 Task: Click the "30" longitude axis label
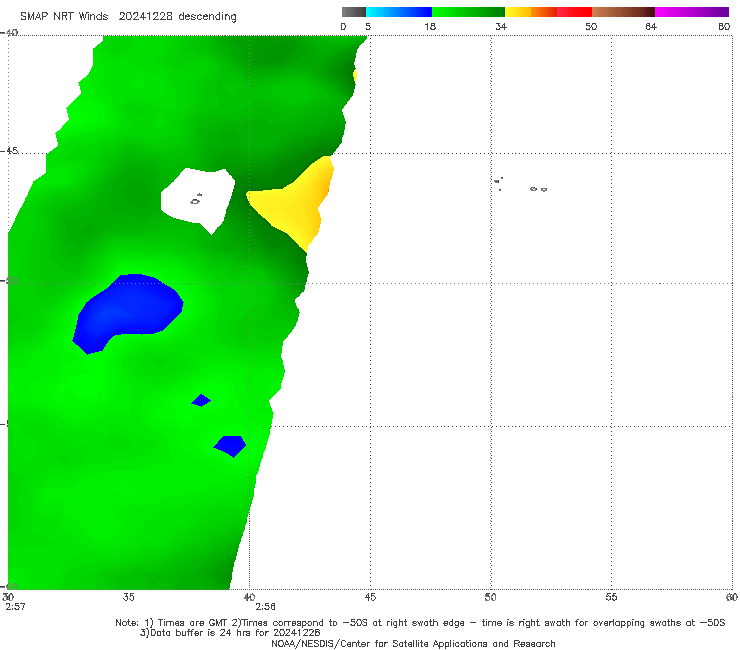(8, 597)
